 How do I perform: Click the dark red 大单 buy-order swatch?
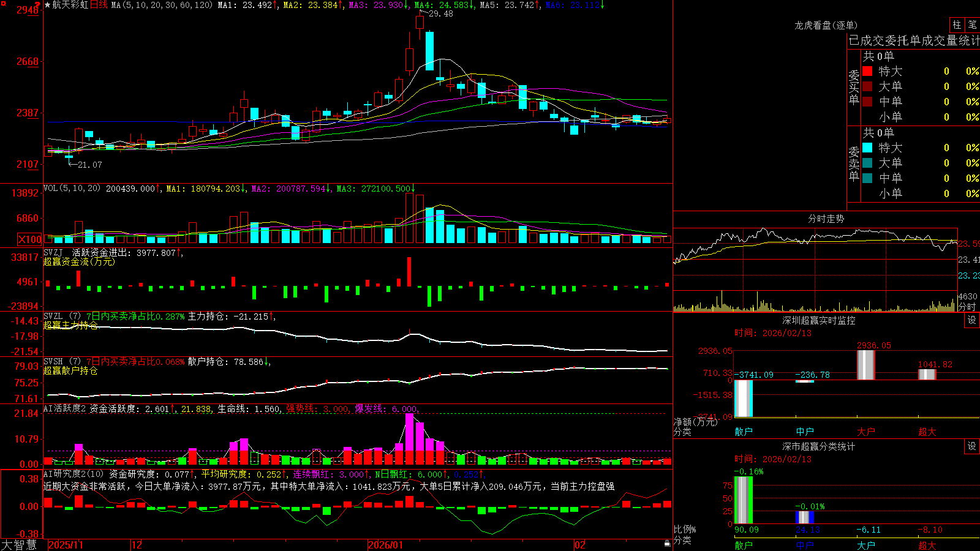pyautogui.click(x=867, y=86)
